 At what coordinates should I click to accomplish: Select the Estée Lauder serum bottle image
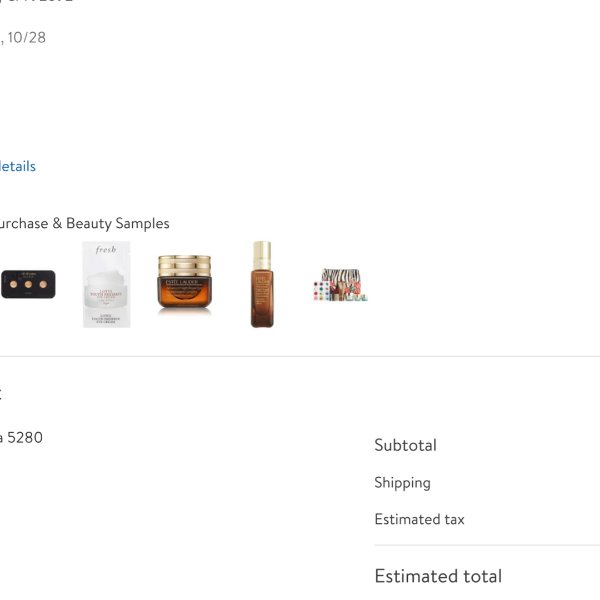pos(262,284)
